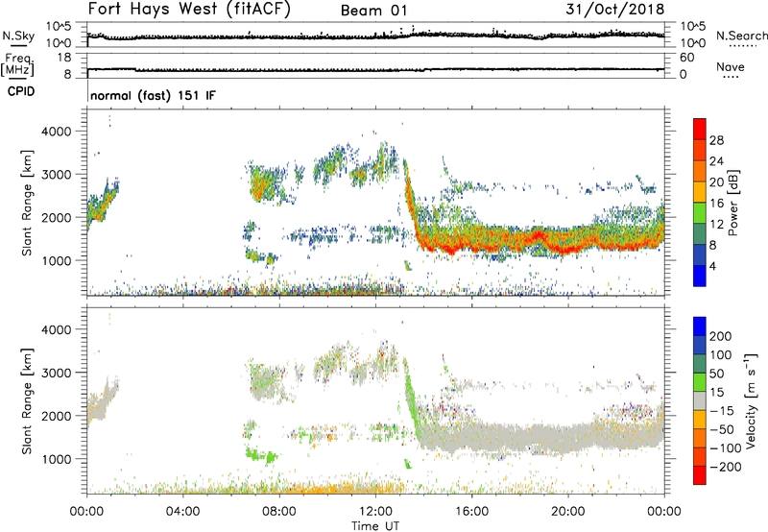Click the '08:00' time tick label
This screenshot has height=532, width=768.
(x=279, y=512)
